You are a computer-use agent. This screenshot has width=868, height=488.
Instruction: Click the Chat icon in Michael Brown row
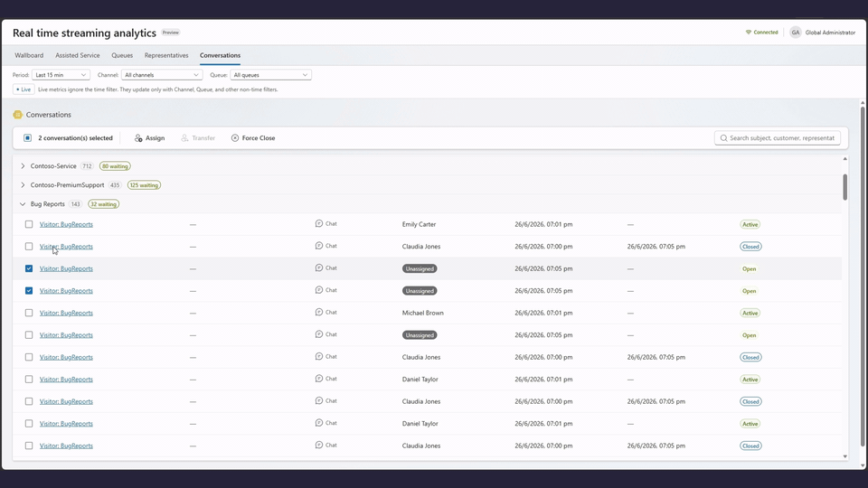click(319, 312)
